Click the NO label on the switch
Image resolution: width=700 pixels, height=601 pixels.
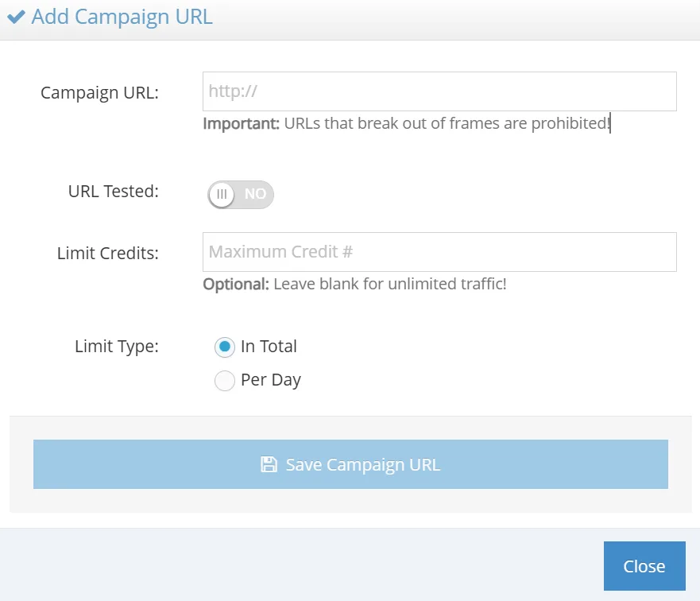coord(255,194)
